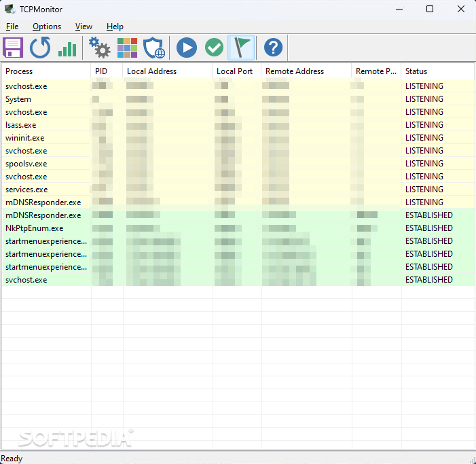Image resolution: width=476 pixels, height=464 pixels.
Task: Select the services.exe row
Action: [x=238, y=190]
